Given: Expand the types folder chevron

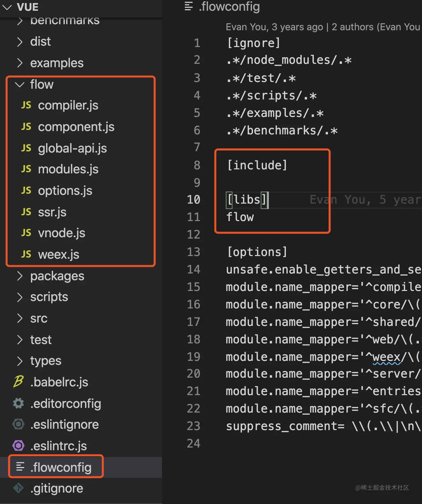Looking at the screenshot, I should 20,361.
